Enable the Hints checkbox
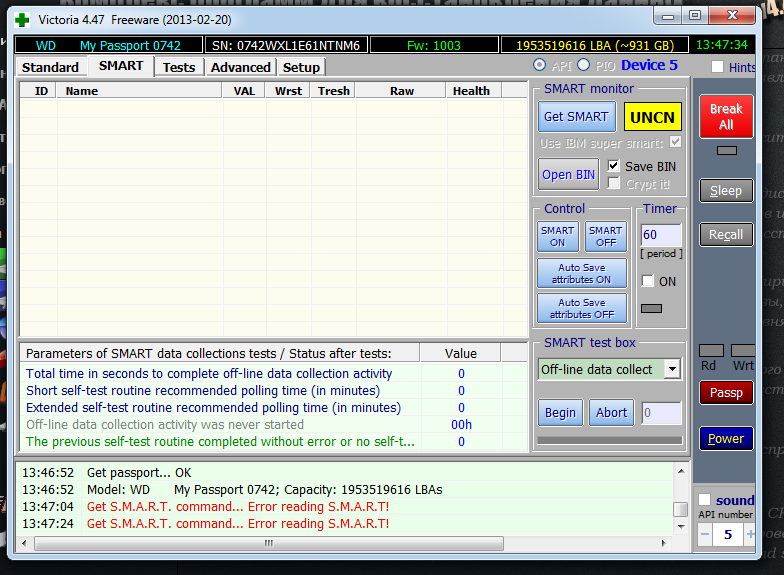Screen dimensions: 784x575 717,67
